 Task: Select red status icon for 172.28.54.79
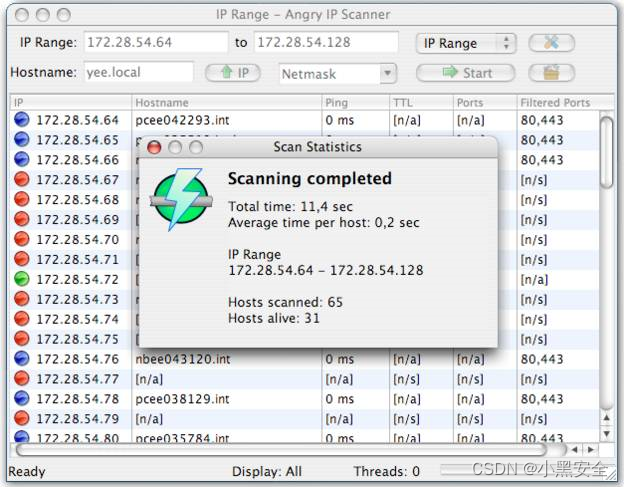pyautogui.click(x=21, y=418)
